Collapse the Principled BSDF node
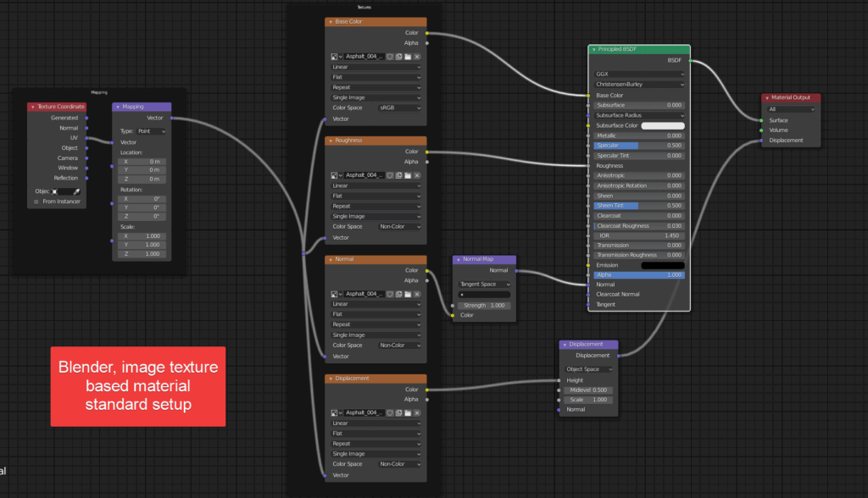868x498 pixels. pos(594,49)
